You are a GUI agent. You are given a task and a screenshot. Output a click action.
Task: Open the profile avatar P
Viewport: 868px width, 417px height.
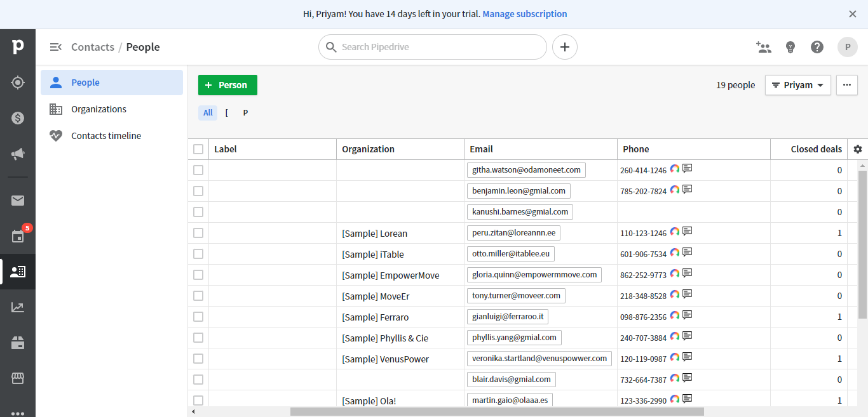click(848, 47)
